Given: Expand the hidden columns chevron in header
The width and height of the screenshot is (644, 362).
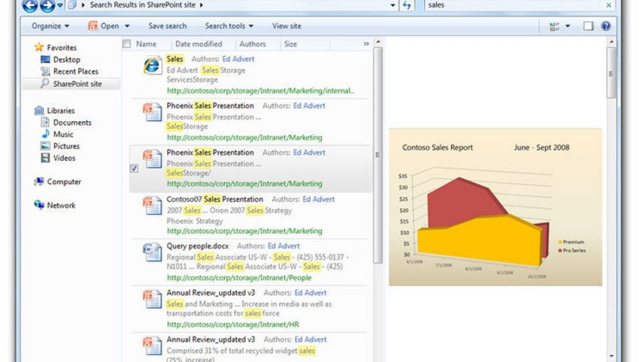Looking at the screenshot, I should tap(367, 44).
